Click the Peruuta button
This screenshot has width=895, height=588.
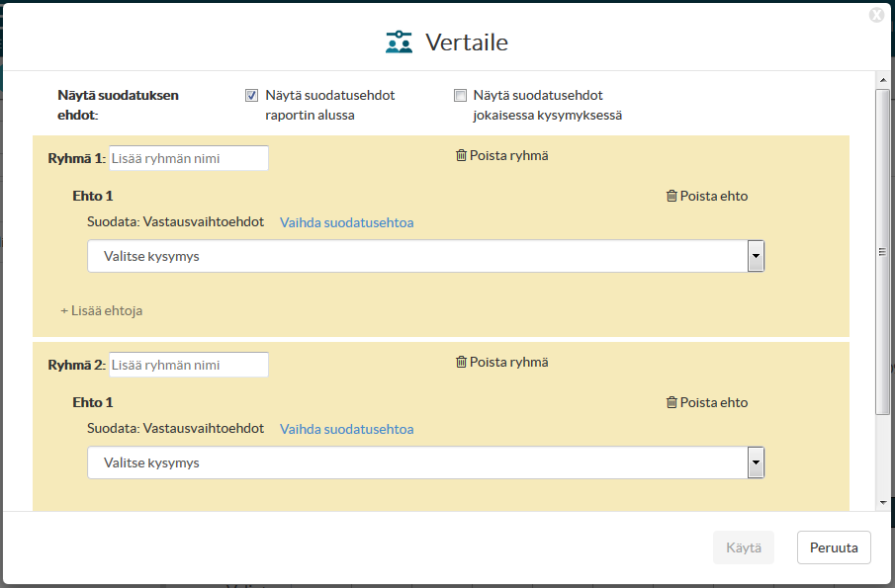(x=834, y=547)
